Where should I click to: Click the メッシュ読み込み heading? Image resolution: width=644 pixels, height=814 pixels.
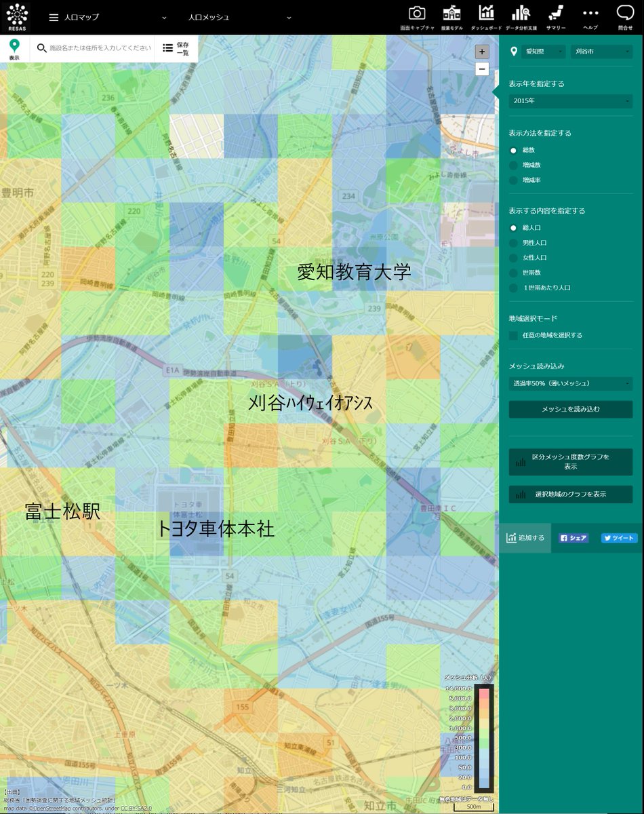click(x=537, y=366)
